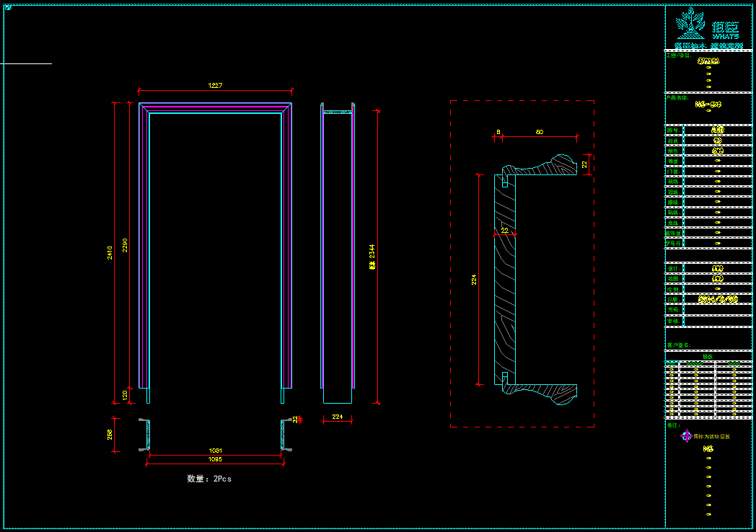This screenshot has height=532, width=756.
Task: Select the 224 dimension under side view
Action: (x=337, y=417)
